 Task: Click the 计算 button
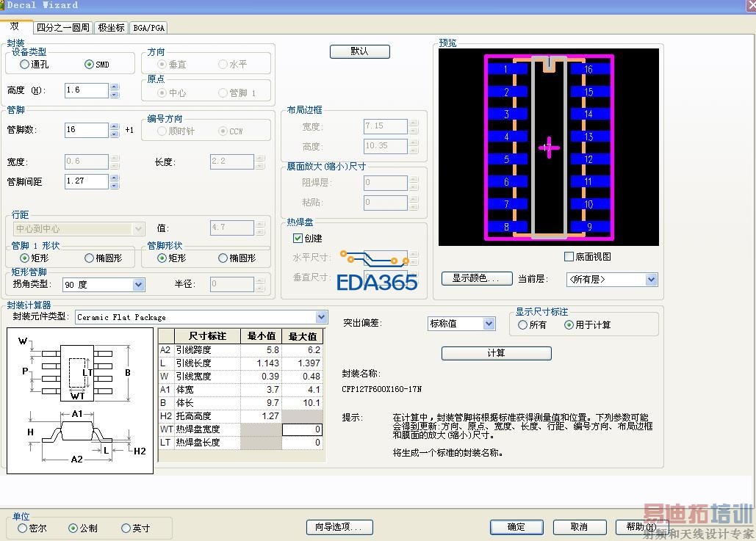[496, 353]
